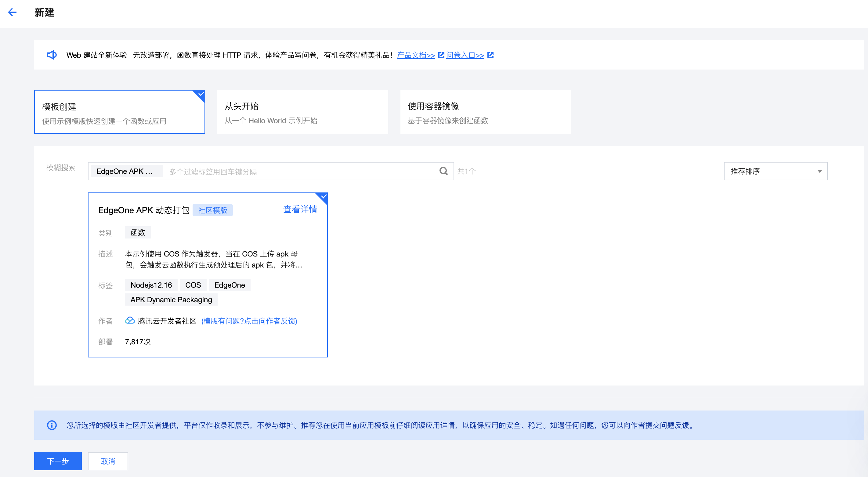Click the back arrow icon
This screenshot has height=477, width=868.
click(x=13, y=13)
